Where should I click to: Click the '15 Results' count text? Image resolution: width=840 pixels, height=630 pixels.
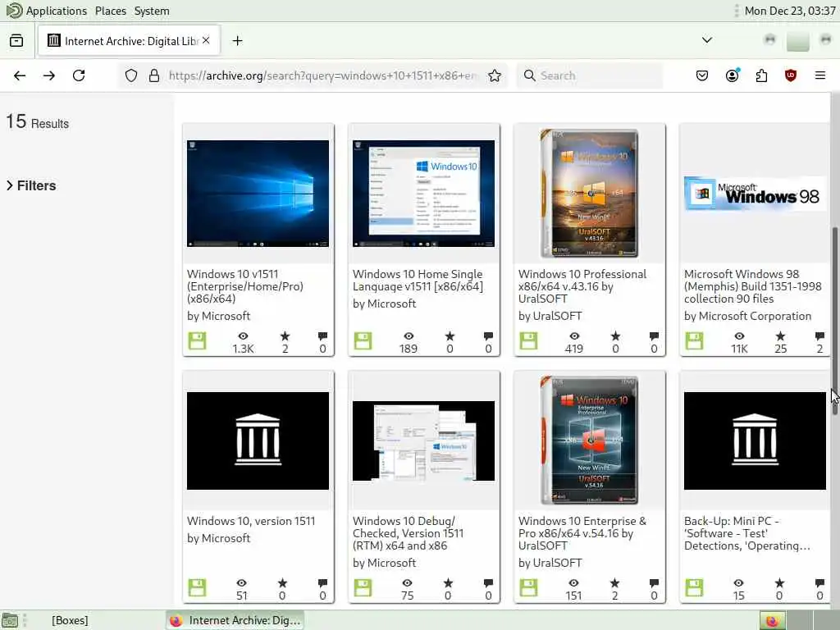pyautogui.click(x=38, y=122)
